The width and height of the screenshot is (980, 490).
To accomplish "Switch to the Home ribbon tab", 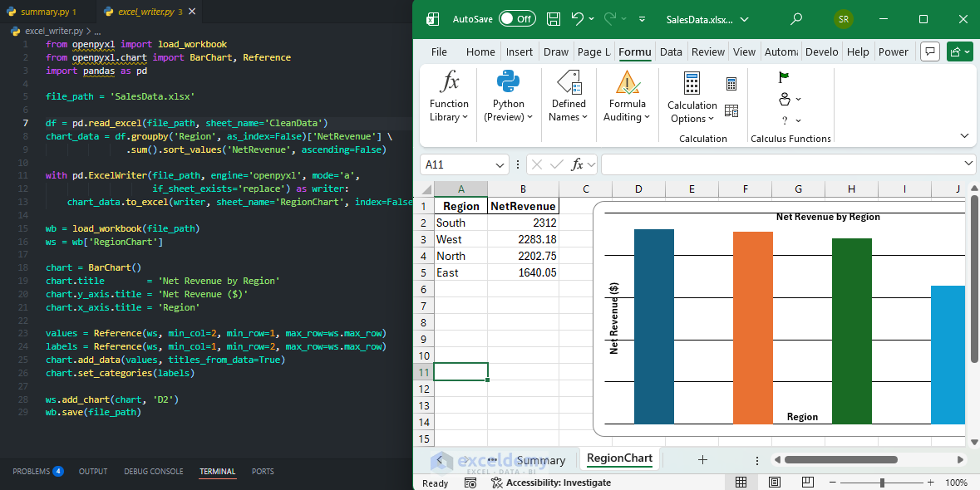I will tap(480, 51).
